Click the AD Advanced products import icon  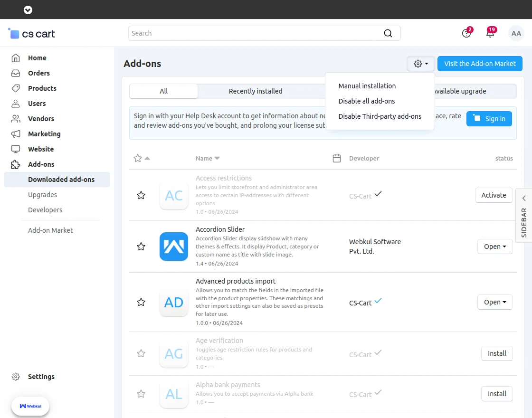(x=174, y=302)
